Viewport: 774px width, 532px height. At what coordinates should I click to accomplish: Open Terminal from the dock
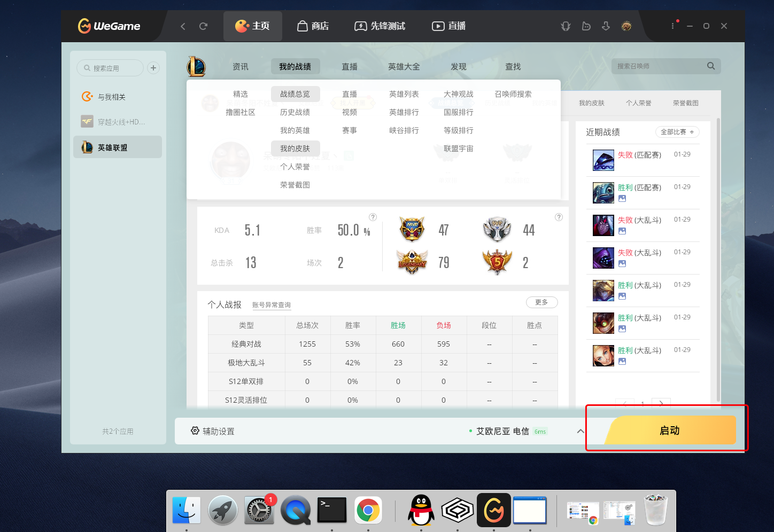click(x=332, y=510)
